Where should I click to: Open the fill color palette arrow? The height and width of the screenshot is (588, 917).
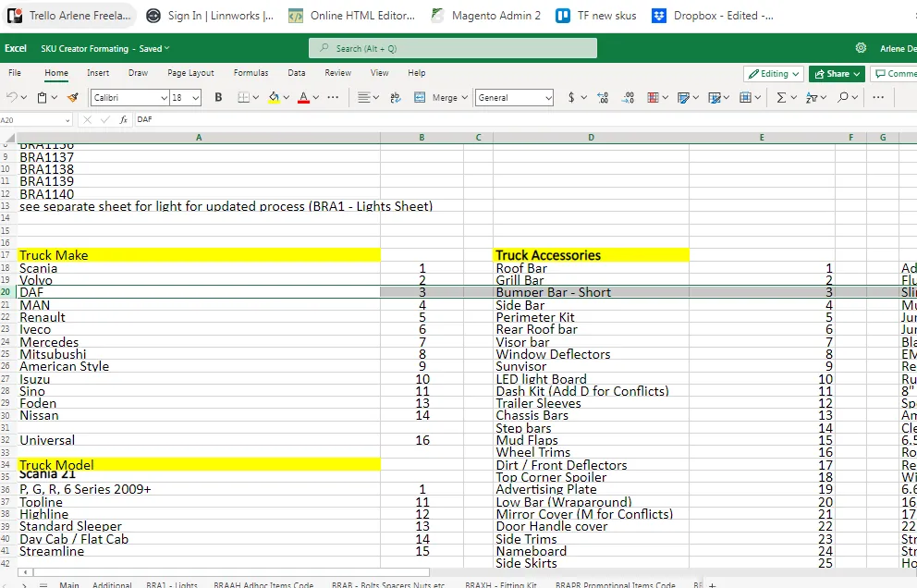[286, 98]
